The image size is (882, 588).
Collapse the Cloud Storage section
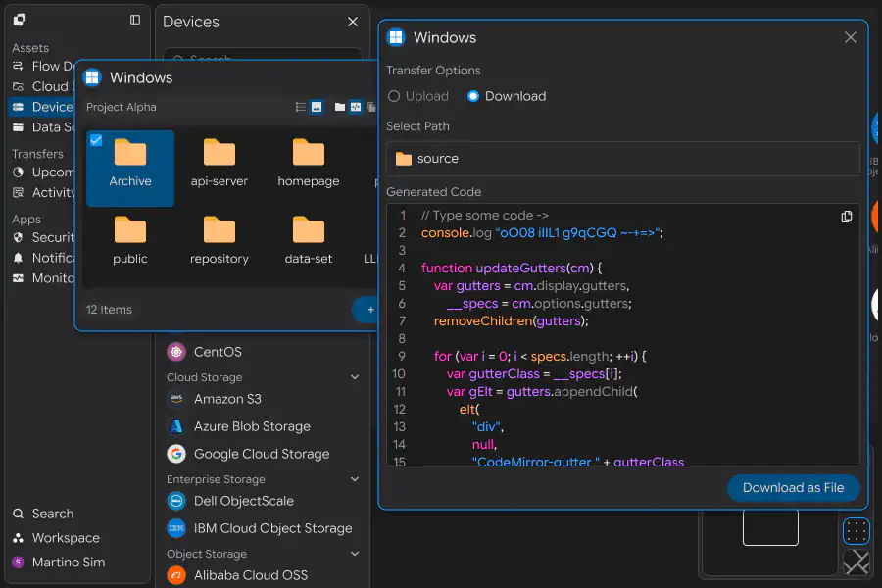[355, 377]
